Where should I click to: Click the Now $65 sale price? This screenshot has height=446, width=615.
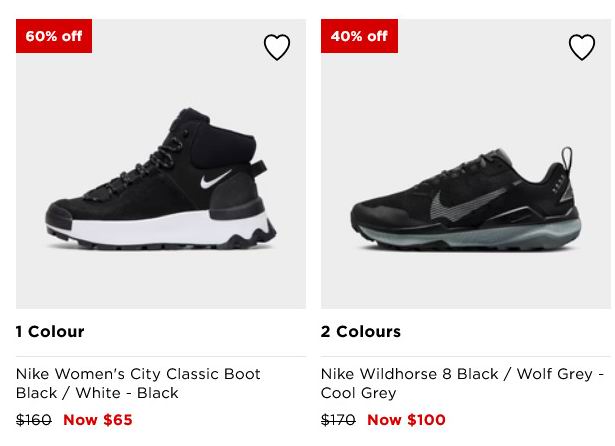click(x=98, y=420)
